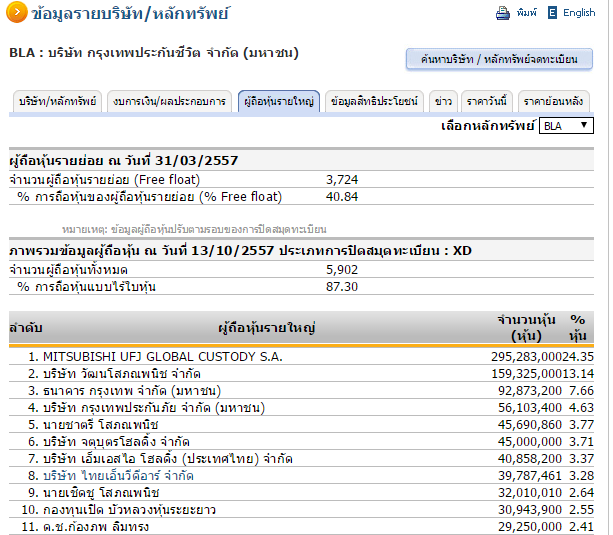The width and height of the screenshot is (613, 535).
Task: Click row นายเชิดชู โสภณพนิช
Action: [x=301, y=492]
